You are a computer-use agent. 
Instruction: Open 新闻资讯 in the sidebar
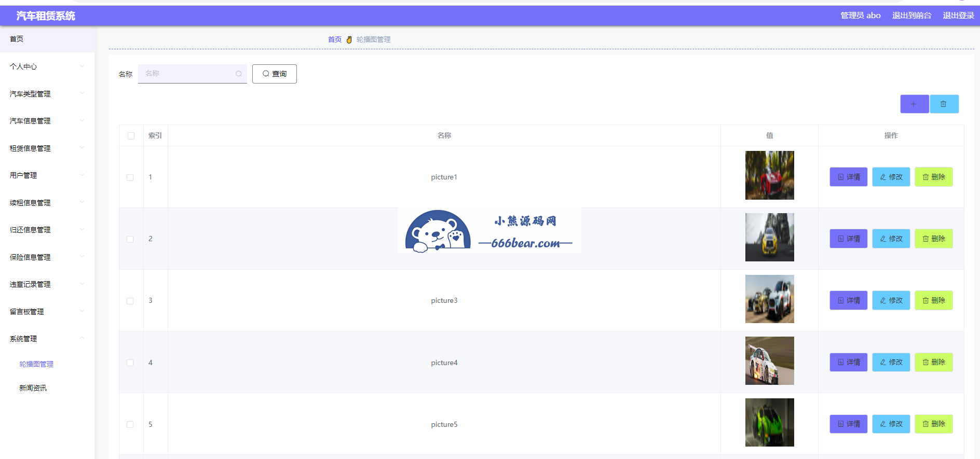click(33, 388)
